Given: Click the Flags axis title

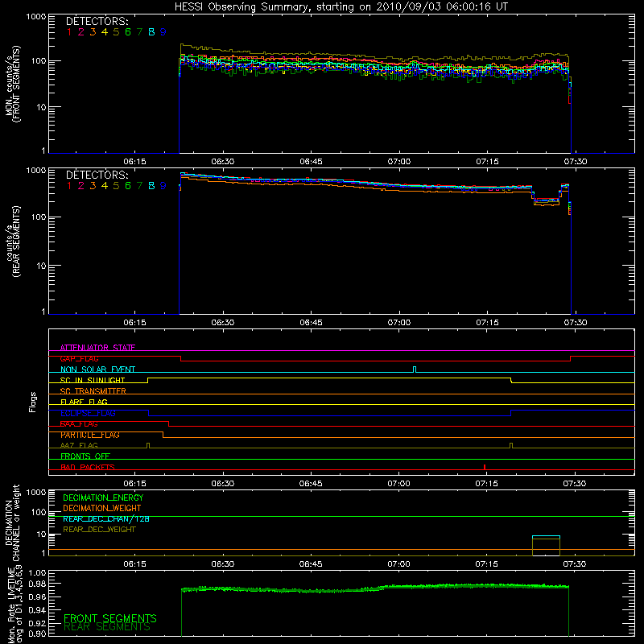Looking at the screenshot, I should tap(33, 402).
